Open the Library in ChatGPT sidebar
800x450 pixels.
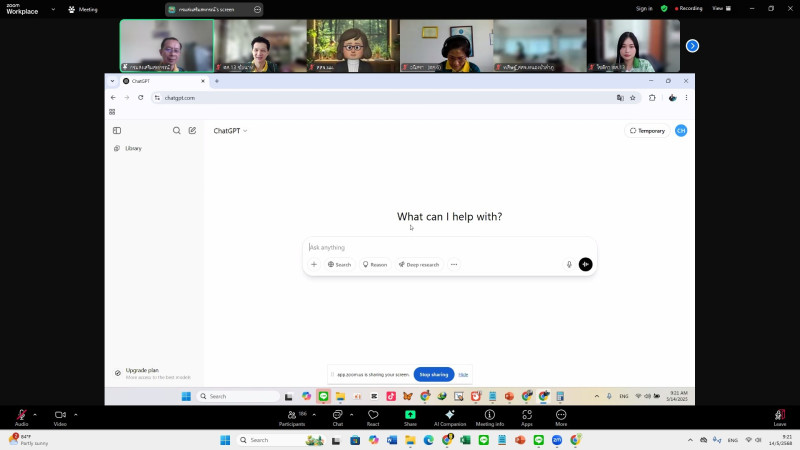[x=128, y=148]
